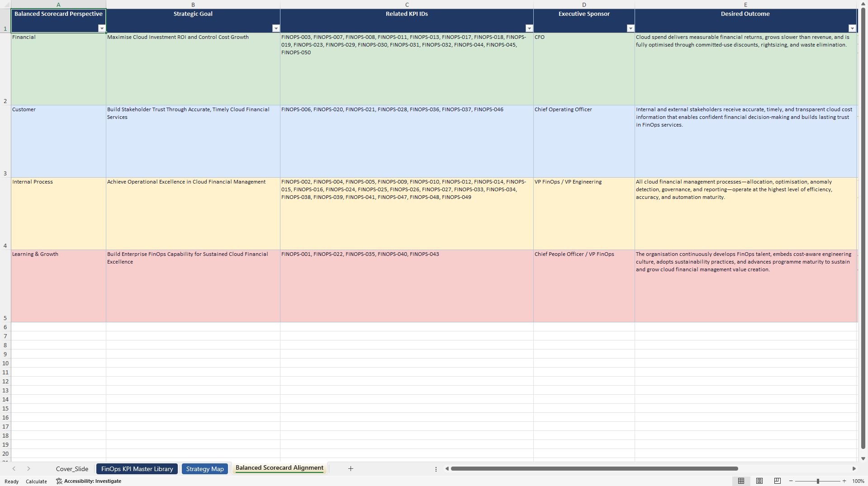Click the Select All corner triangle
The image size is (868, 486).
[x=5, y=4]
